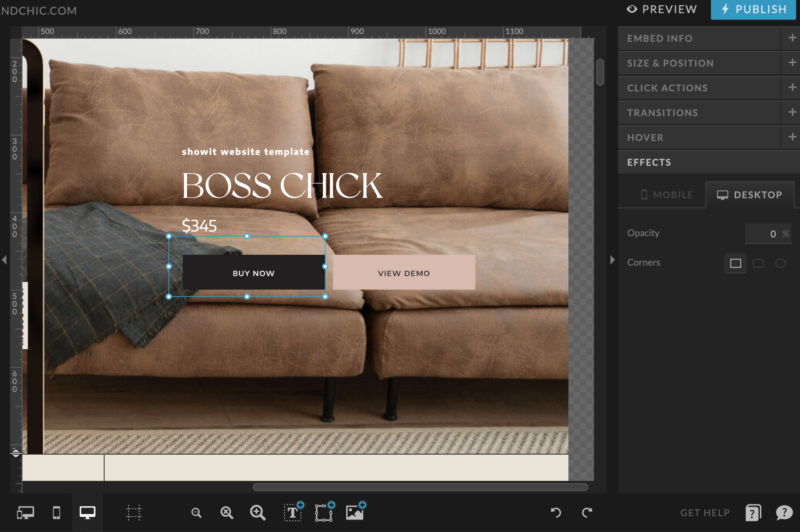The image size is (800, 532).
Task: Zoom out of the canvas
Action: point(197,513)
